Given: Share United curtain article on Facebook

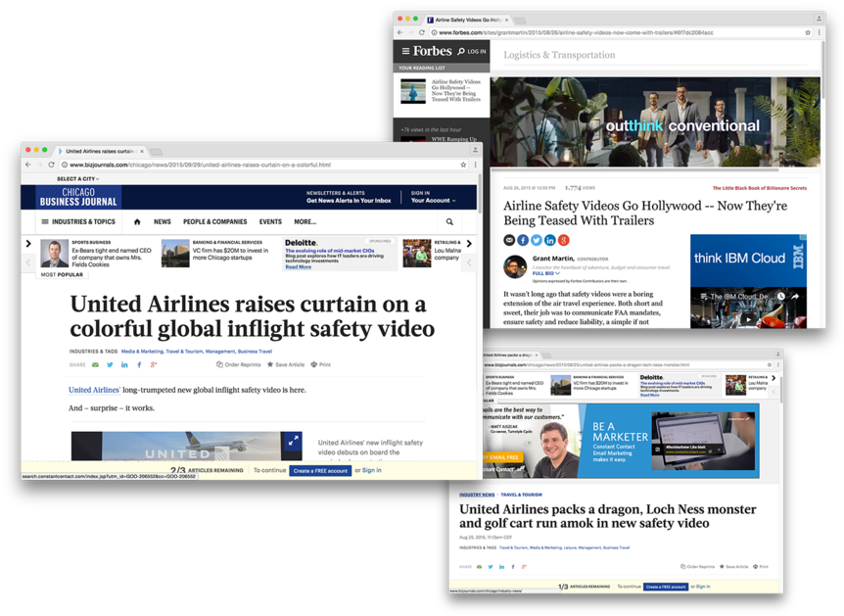Looking at the screenshot, I should coord(139,365).
